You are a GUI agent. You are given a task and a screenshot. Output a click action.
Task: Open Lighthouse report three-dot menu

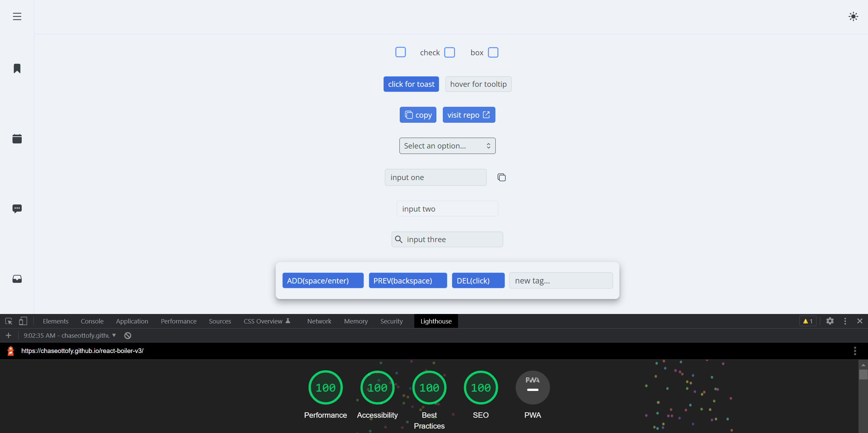coord(855,351)
